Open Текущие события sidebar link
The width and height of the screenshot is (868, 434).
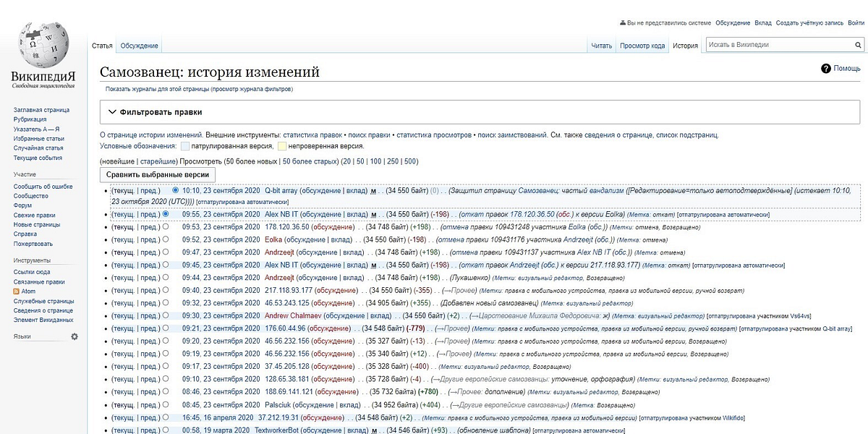(x=38, y=158)
